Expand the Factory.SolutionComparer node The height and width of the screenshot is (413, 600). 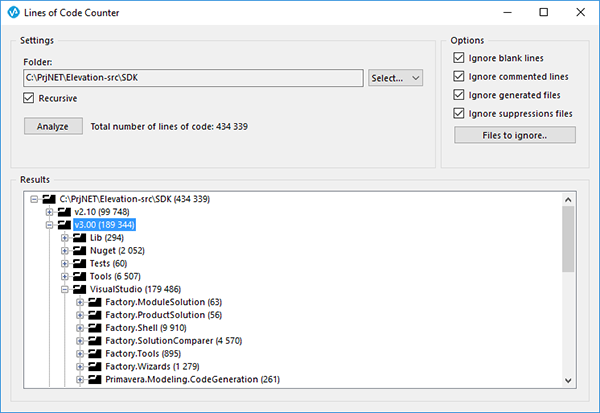[x=80, y=341]
